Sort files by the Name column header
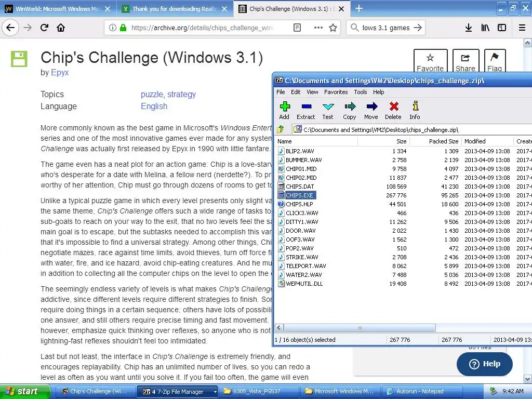 [316, 141]
